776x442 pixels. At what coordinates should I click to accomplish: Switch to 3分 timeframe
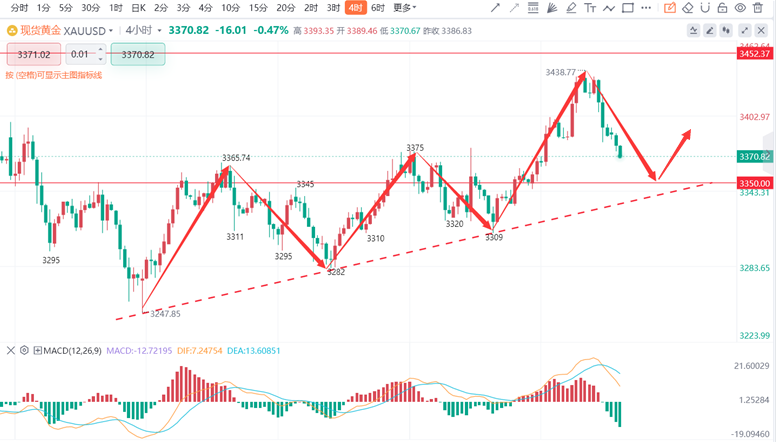[x=183, y=8]
